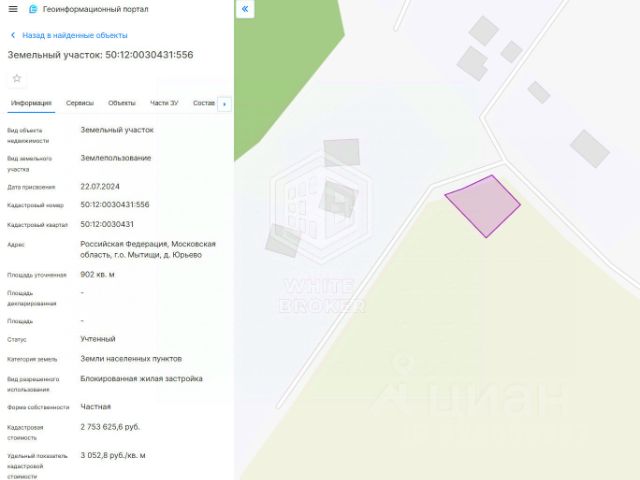The image size is (640, 480).
Task: Open the Части ЗУ tab
Action: point(164,103)
